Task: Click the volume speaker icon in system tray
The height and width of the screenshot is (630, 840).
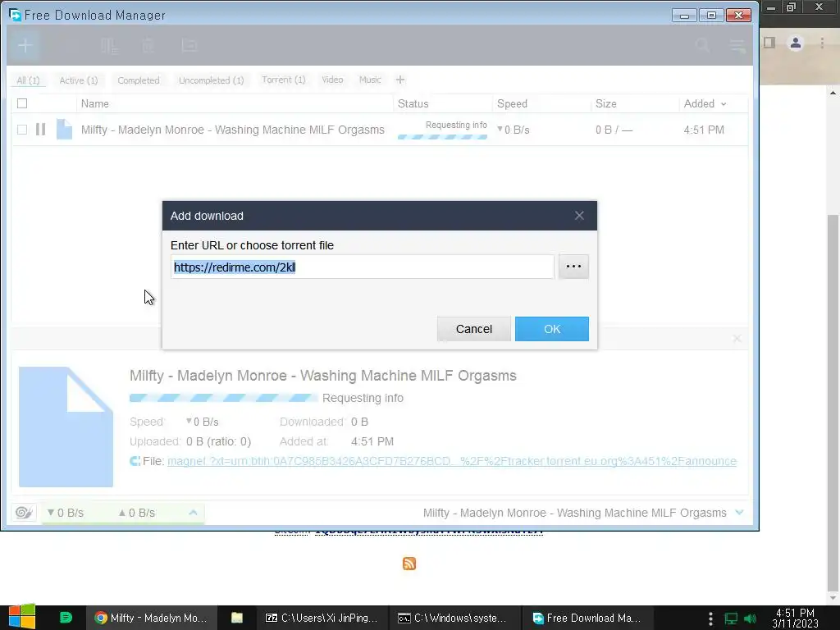Action: coord(751,619)
